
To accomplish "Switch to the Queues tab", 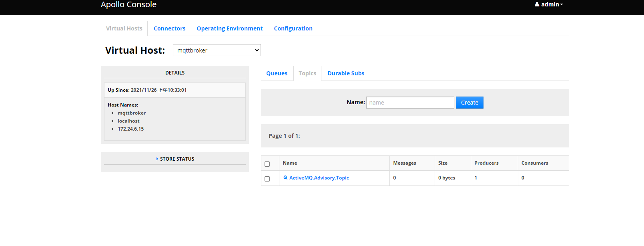I will point(277,73).
